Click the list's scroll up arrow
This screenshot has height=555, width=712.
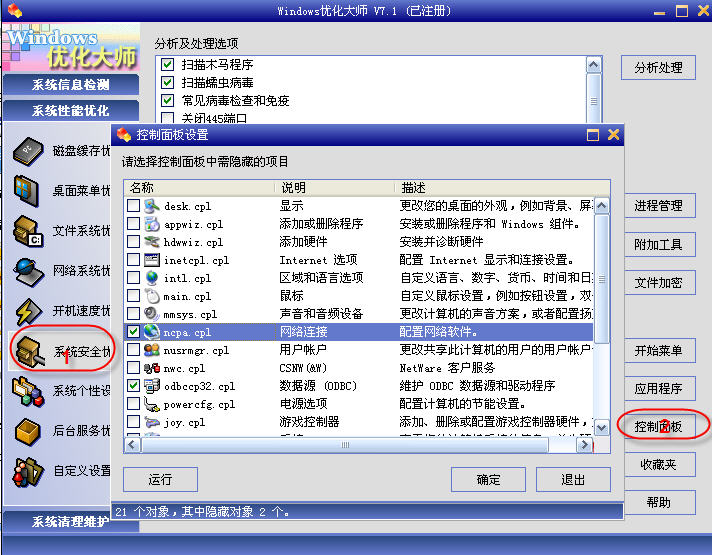[601, 206]
